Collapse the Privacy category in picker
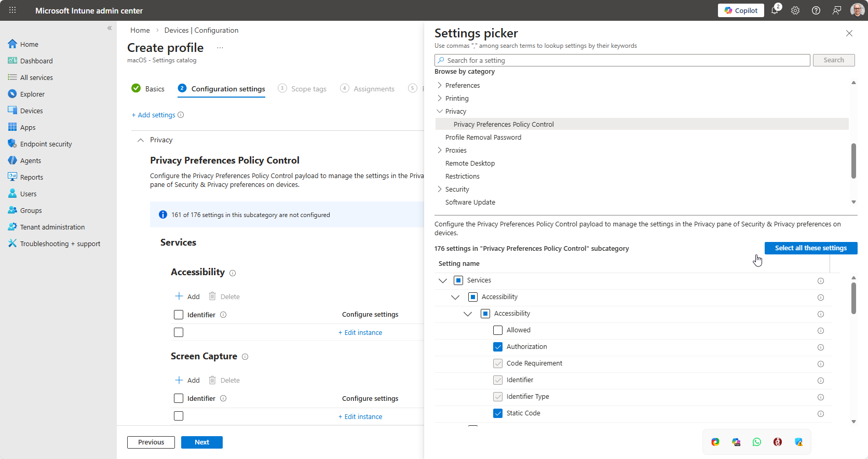868x459 pixels. (440, 111)
